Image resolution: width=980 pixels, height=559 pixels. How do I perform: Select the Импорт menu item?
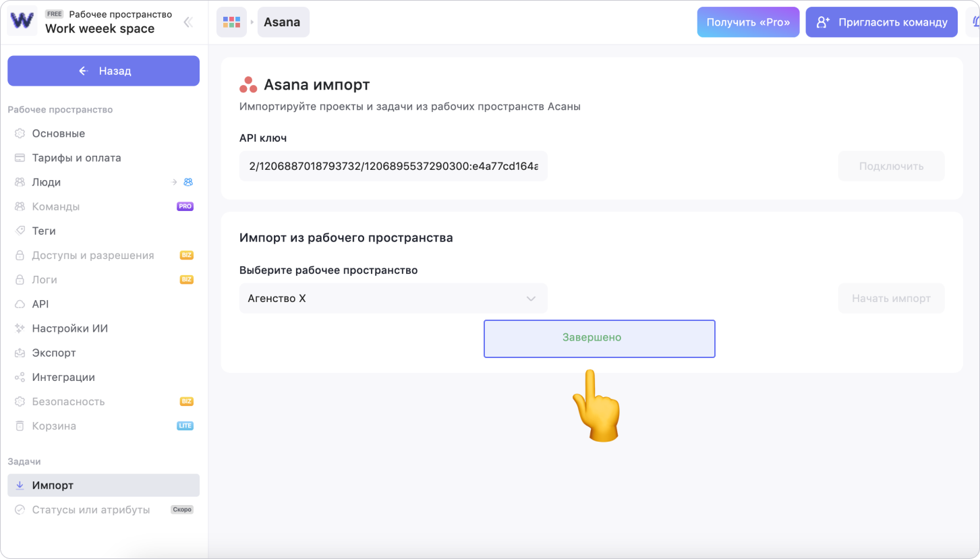[53, 486]
